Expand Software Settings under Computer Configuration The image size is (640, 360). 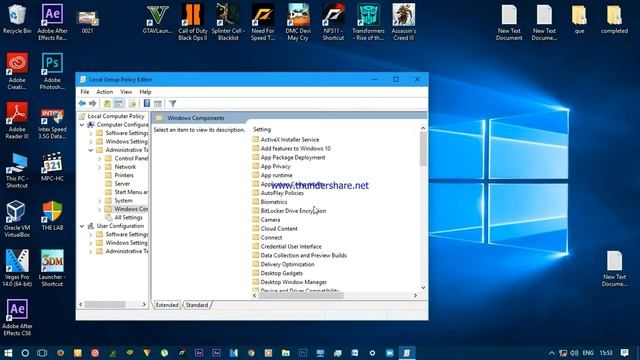91,133
